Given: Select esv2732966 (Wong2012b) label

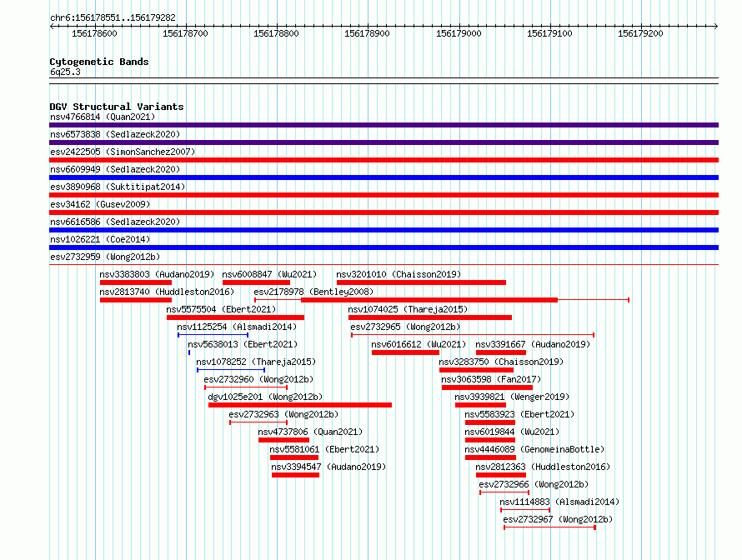Looking at the screenshot, I should click(x=534, y=484).
